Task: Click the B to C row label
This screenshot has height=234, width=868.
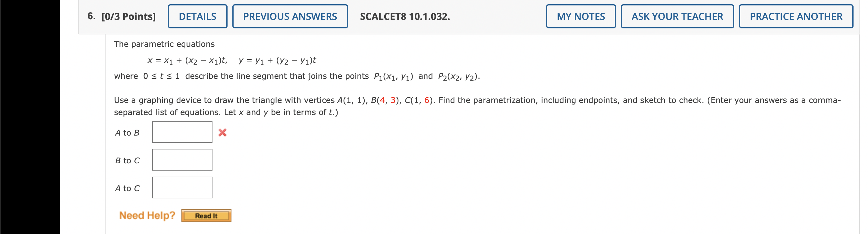Action: pos(127,160)
